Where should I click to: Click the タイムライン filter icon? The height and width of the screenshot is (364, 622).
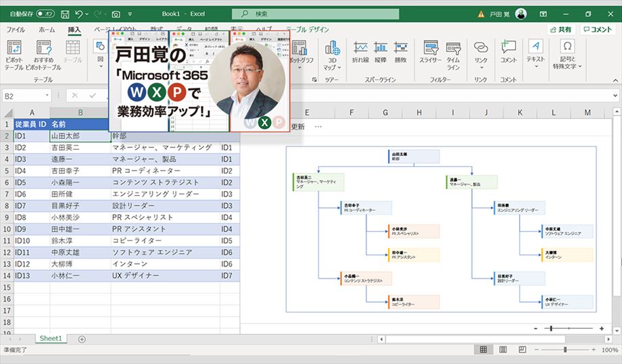coord(453,55)
